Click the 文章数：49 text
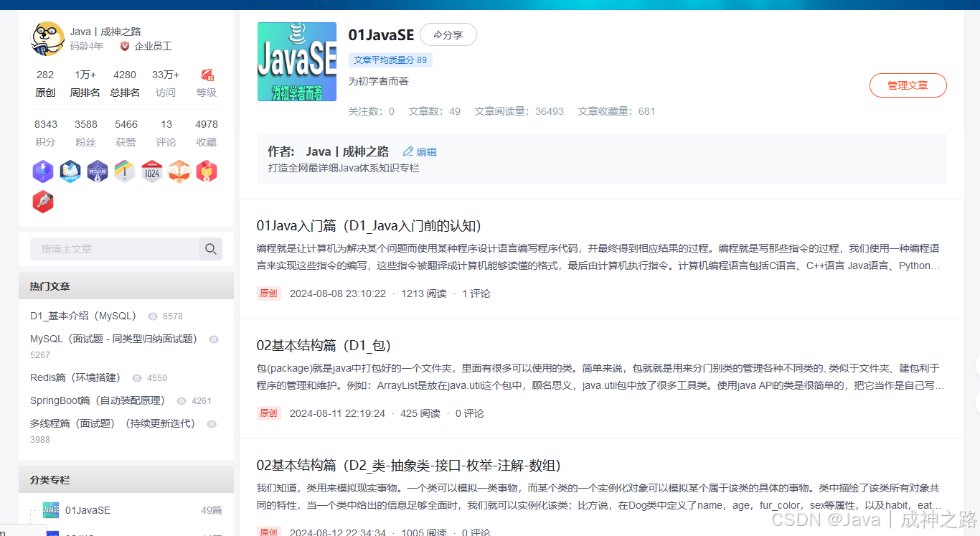This screenshot has width=980, height=536. [x=435, y=111]
